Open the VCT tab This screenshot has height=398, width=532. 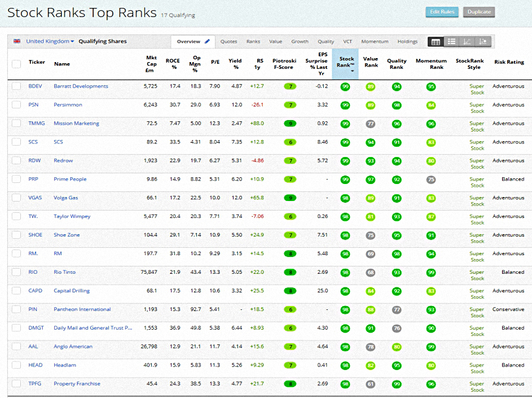click(x=348, y=41)
